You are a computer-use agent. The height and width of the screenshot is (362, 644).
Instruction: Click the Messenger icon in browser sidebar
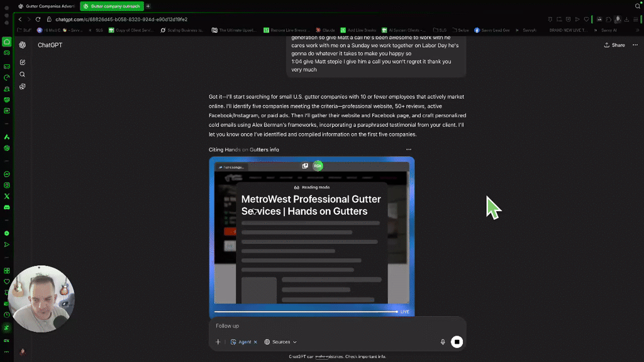6,175
